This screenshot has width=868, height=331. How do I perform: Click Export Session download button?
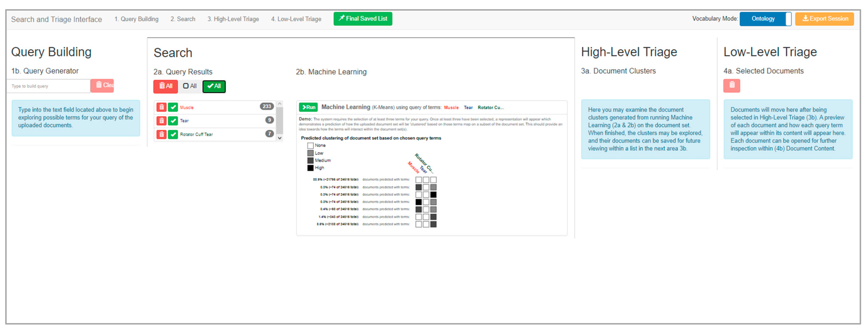click(824, 19)
